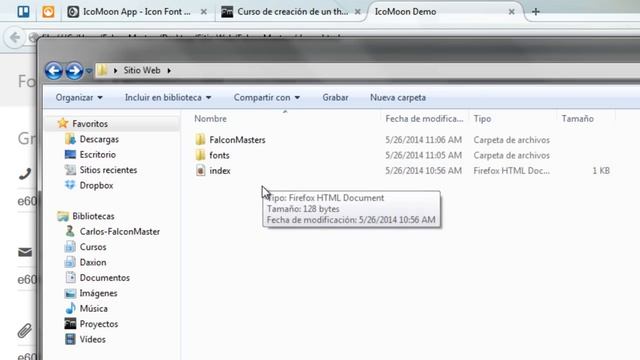640x360 pixels.
Task: Close the IcoMoon Demo browser tab
Action: point(511,12)
